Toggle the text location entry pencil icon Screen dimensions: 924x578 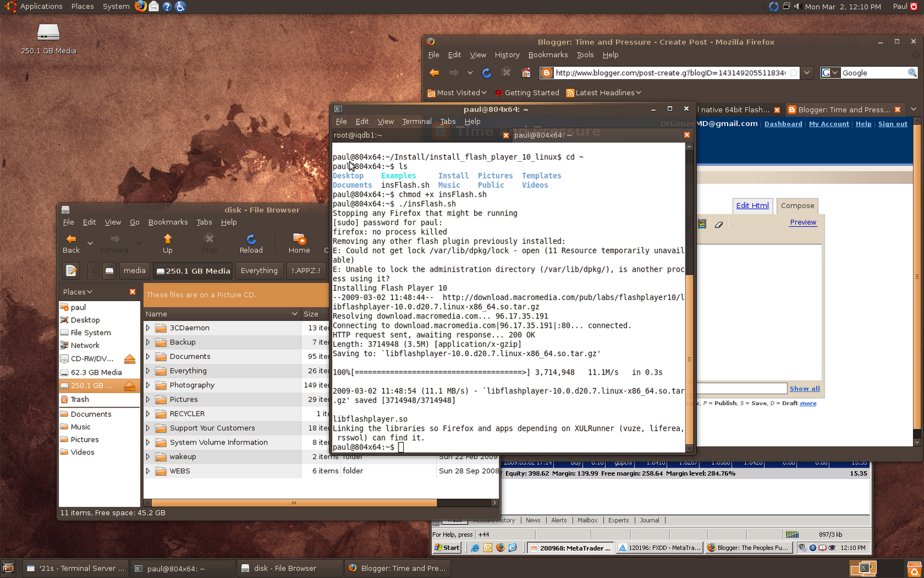[x=71, y=271]
